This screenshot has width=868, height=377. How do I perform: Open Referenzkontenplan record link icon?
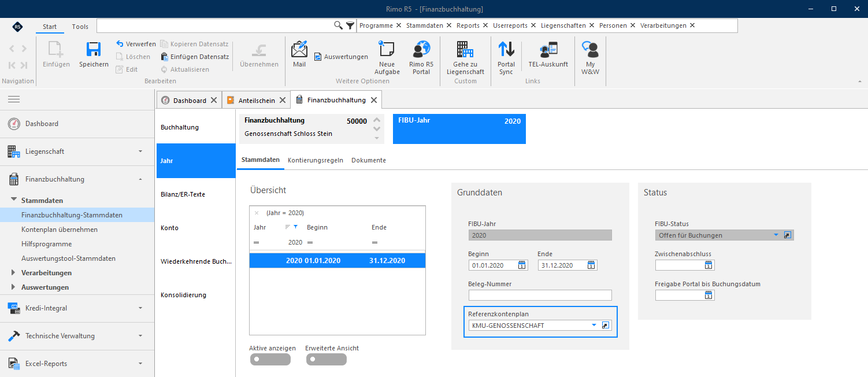(x=605, y=326)
